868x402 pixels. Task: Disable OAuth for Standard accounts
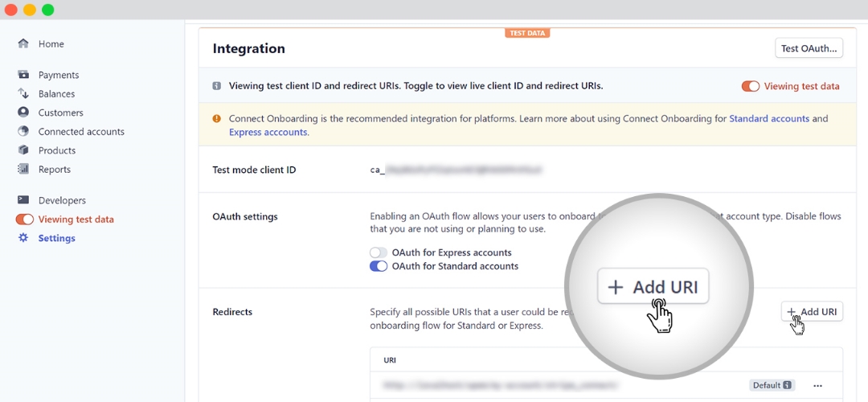[379, 266]
